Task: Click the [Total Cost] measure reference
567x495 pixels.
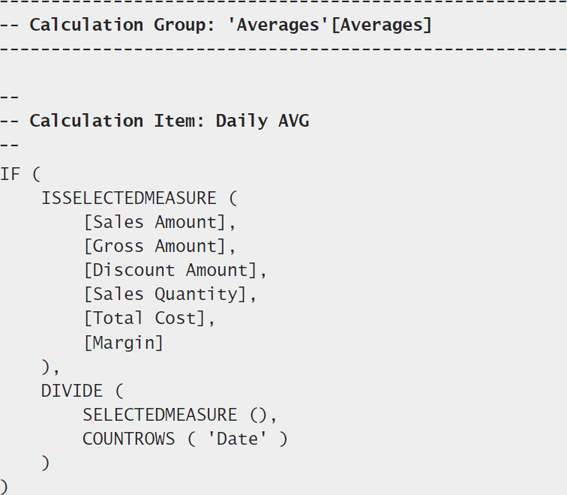Action: (145, 319)
